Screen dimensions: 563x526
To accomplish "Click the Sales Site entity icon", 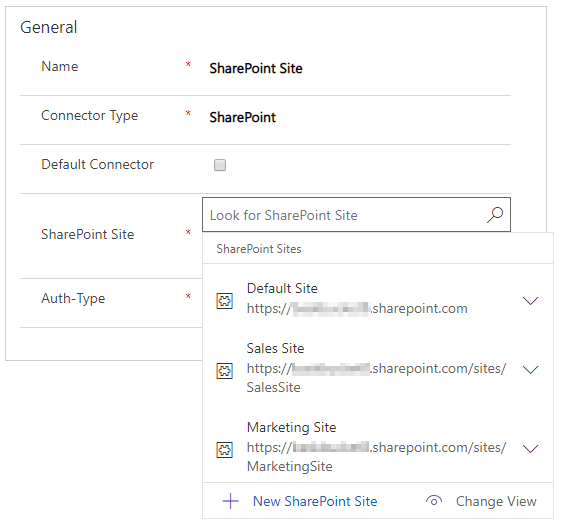I will tap(224, 371).
